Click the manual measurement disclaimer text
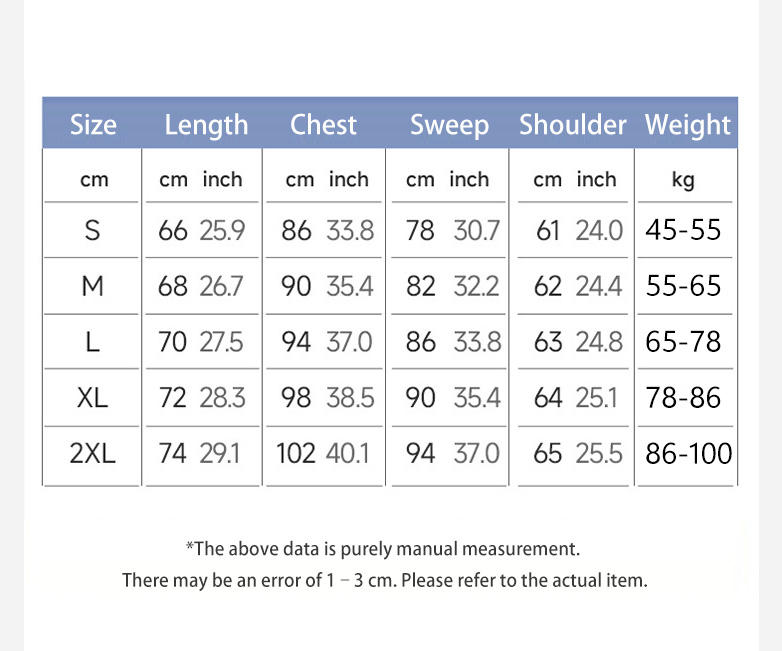The width and height of the screenshot is (782, 651). [x=383, y=549]
